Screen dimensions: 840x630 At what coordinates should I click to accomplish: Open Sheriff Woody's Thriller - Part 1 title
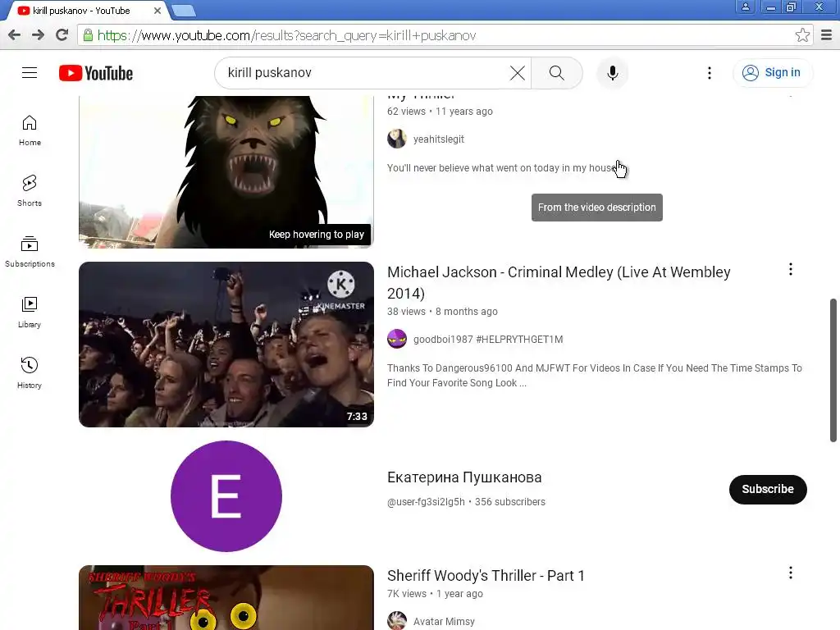point(486,575)
